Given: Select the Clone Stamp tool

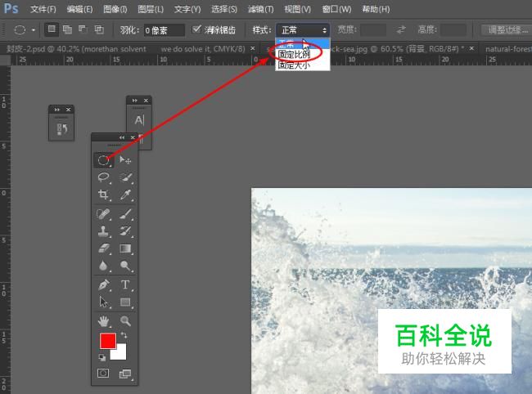Looking at the screenshot, I should click(103, 231).
